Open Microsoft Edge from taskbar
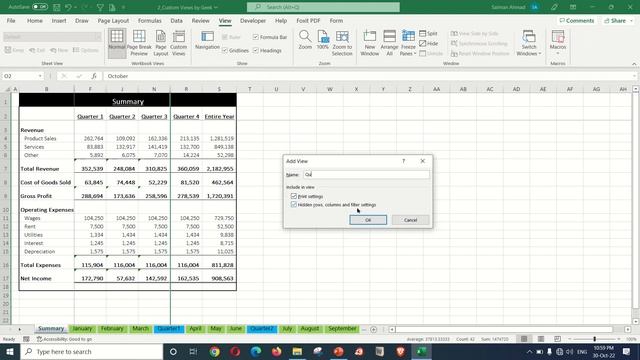This screenshot has width=640, height=360. click(x=256, y=351)
